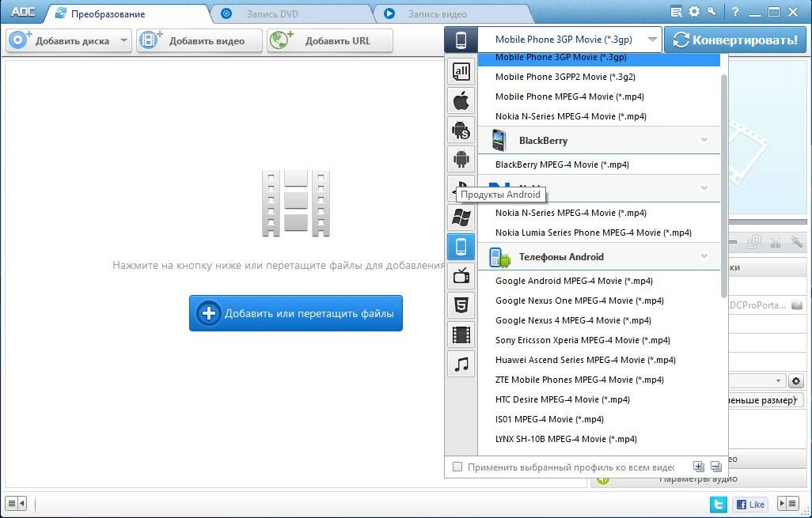Pick the Android products category icon
This screenshot has height=518, width=812.
click(461, 158)
